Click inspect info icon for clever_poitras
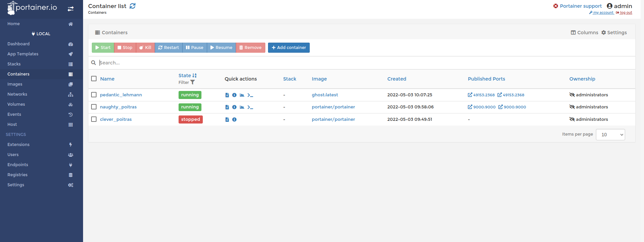 click(234, 119)
